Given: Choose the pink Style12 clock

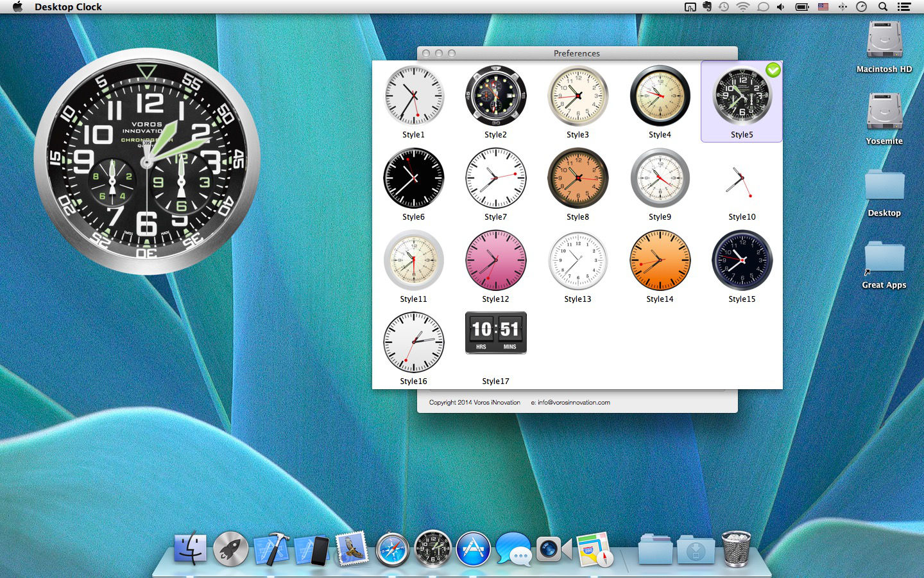Looking at the screenshot, I should (x=495, y=260).
